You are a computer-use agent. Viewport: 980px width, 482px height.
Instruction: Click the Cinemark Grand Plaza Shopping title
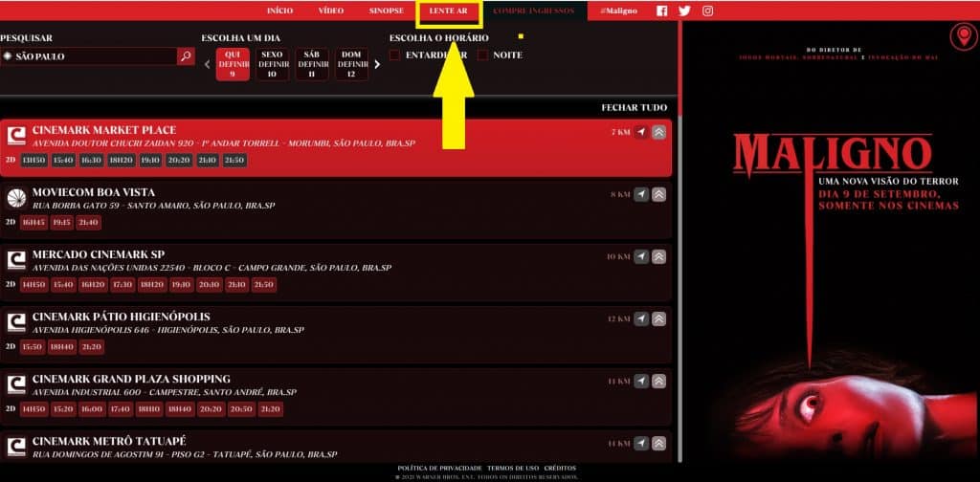(x=131, y=379)
